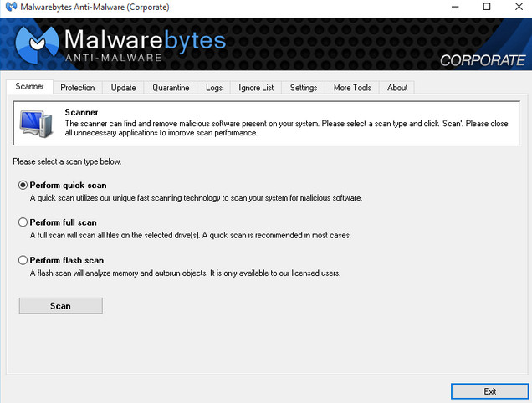
Task: Go to the Ignore List tab
Action: click(256, 88)
